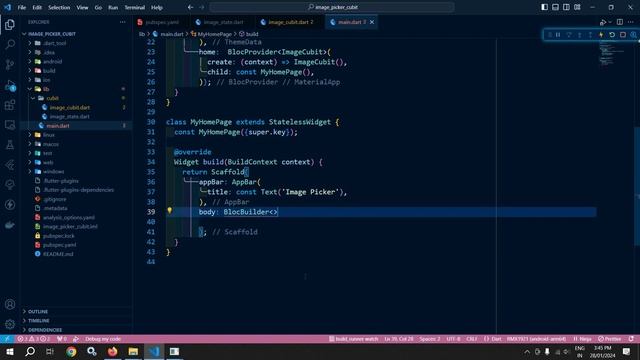The height and width of the screenshot is (360, 640).
Task: Open the Help menu
Action: coord(157,7)
